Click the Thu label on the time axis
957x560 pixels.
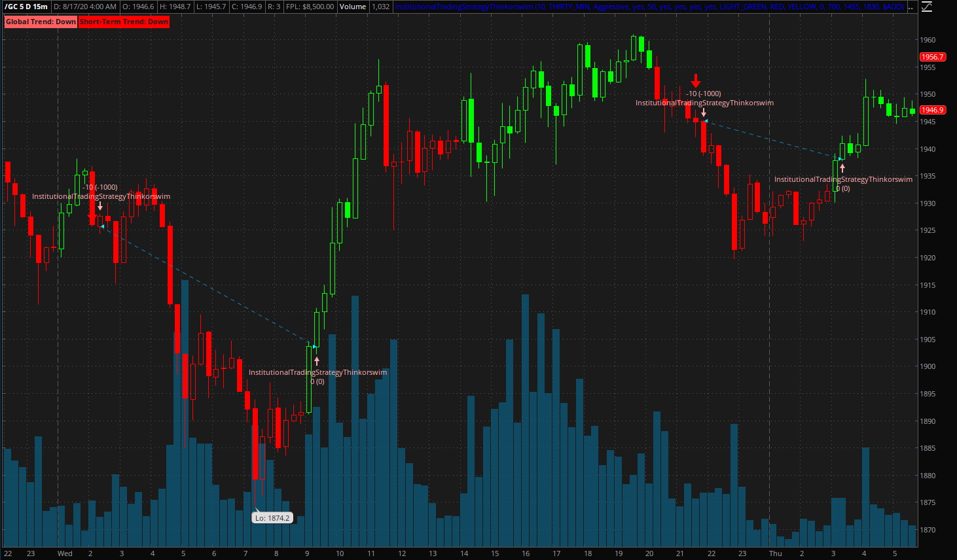775,553
